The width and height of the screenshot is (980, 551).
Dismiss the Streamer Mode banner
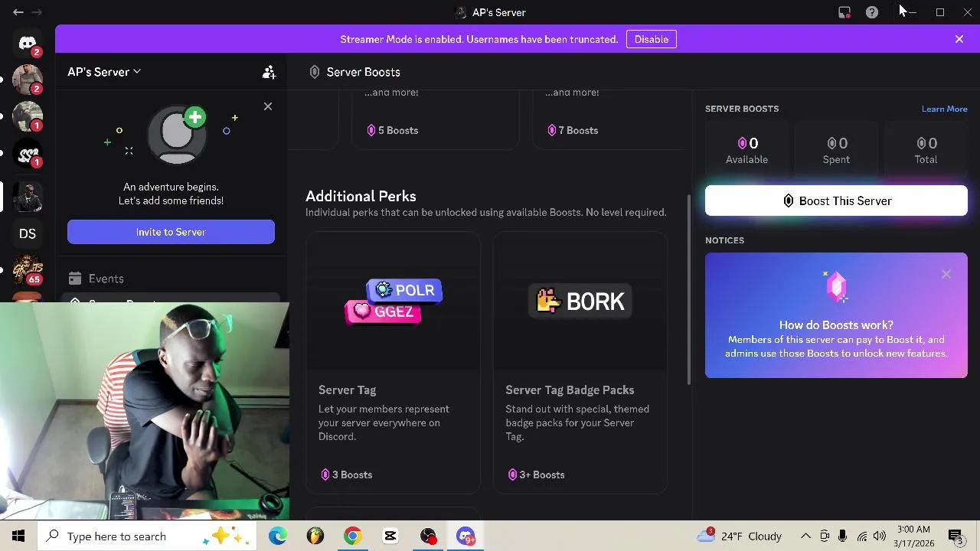point(959,39)
